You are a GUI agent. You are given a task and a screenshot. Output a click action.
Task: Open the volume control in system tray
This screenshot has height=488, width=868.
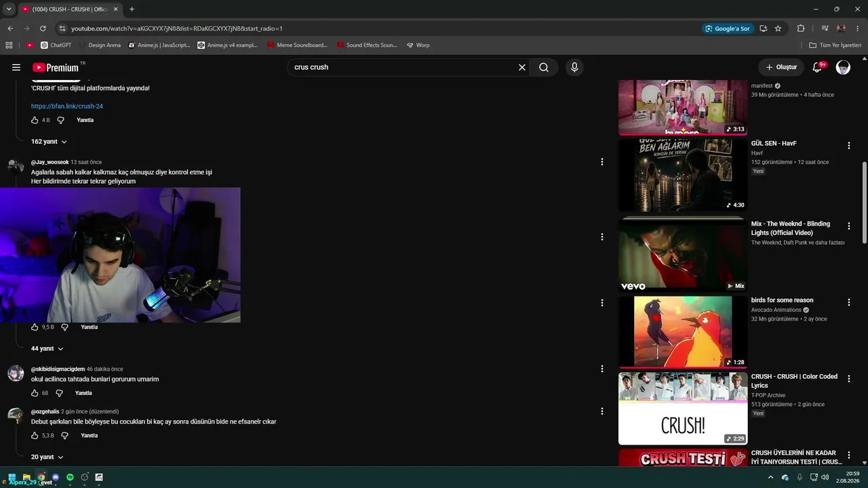[825, 477]
